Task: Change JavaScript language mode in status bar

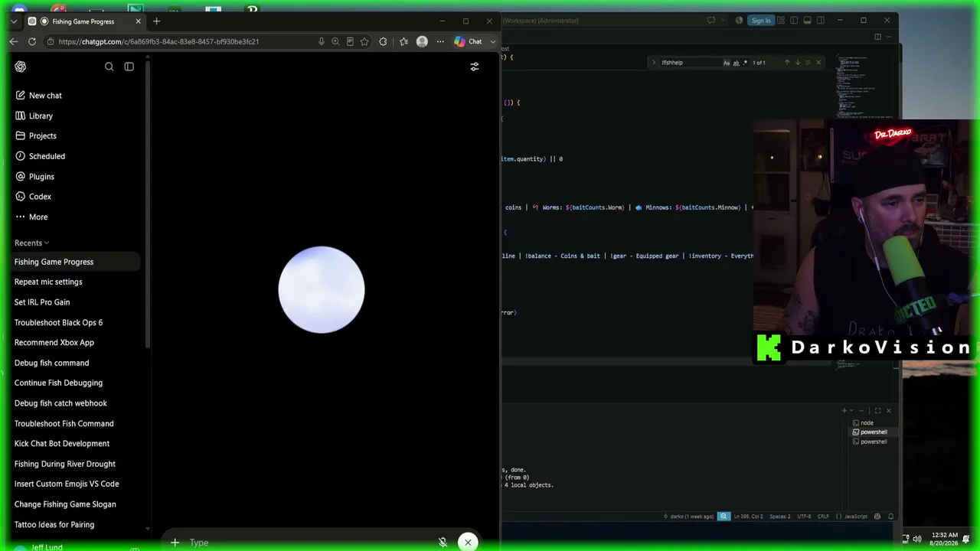Action: (855, 517)
